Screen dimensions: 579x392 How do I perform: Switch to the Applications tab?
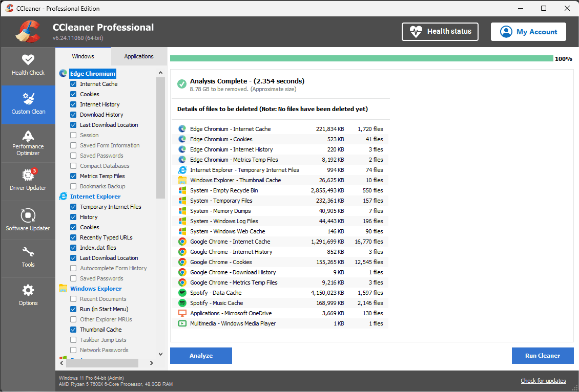[x=138, y=56]
